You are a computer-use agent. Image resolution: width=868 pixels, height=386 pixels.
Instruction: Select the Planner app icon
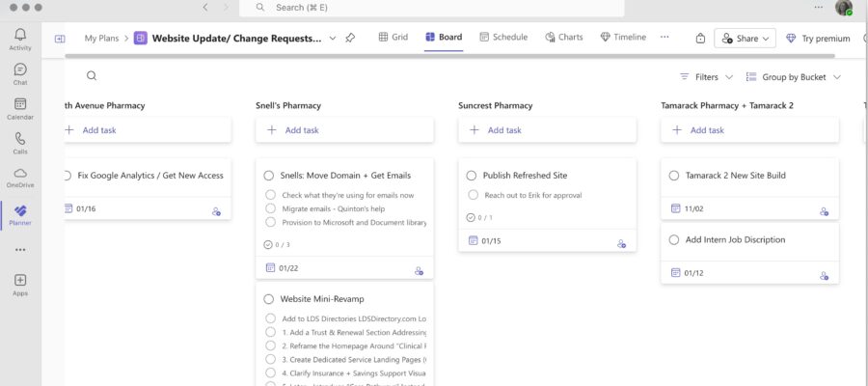tap(20, 215)
